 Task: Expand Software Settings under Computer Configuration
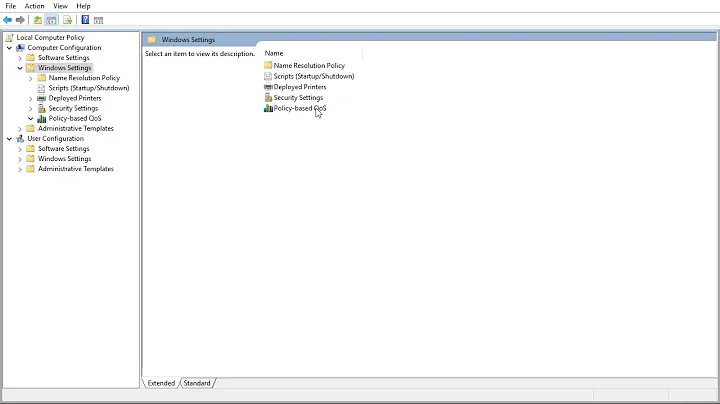(x=20, y=58)
